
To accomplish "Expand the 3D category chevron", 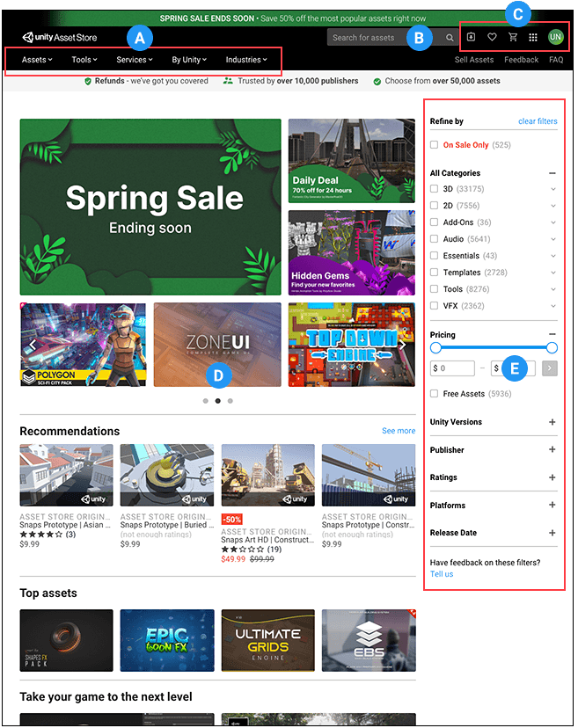I will coord(552,189).
